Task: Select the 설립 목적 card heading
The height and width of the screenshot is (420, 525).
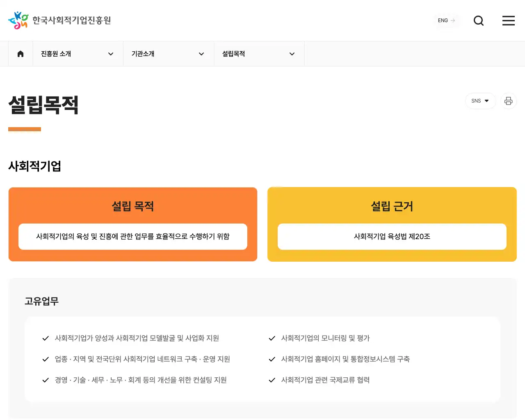Action: pyautogui.click(x=133, y=206)
